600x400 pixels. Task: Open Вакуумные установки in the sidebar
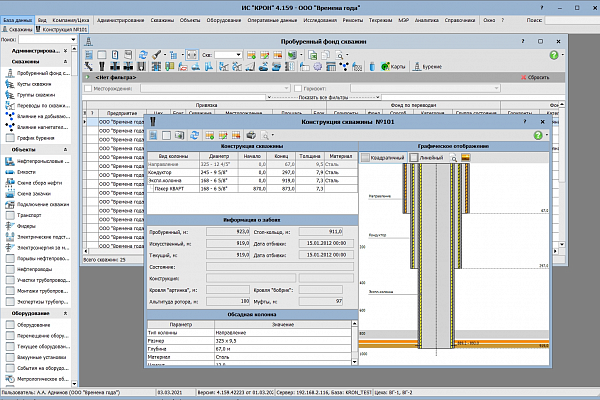(36, 357)
